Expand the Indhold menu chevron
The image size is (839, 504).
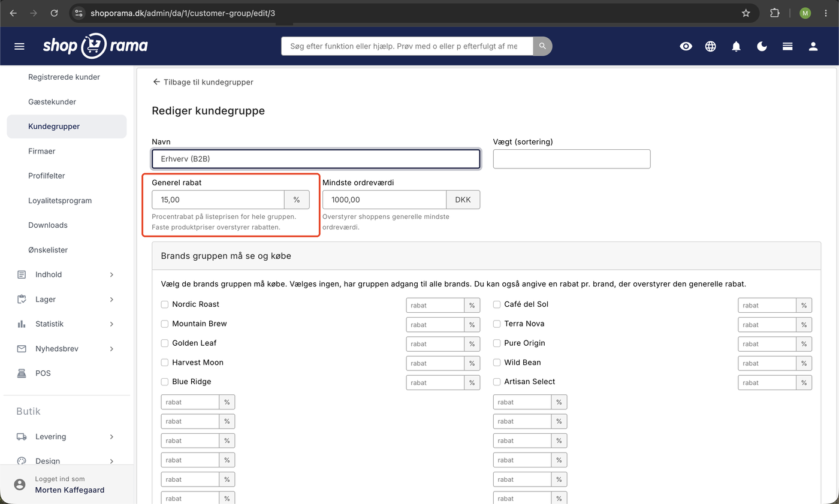111,274
